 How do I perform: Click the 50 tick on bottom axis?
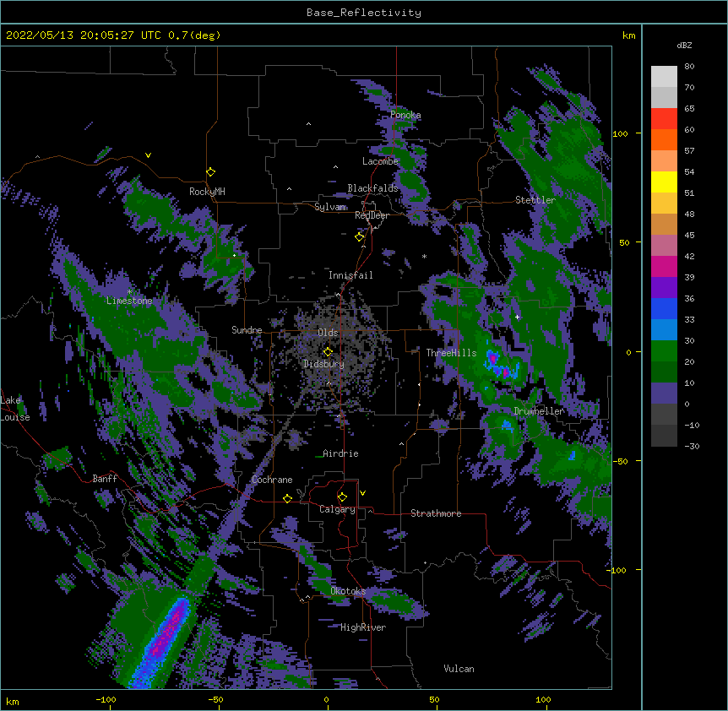(434, 700)
